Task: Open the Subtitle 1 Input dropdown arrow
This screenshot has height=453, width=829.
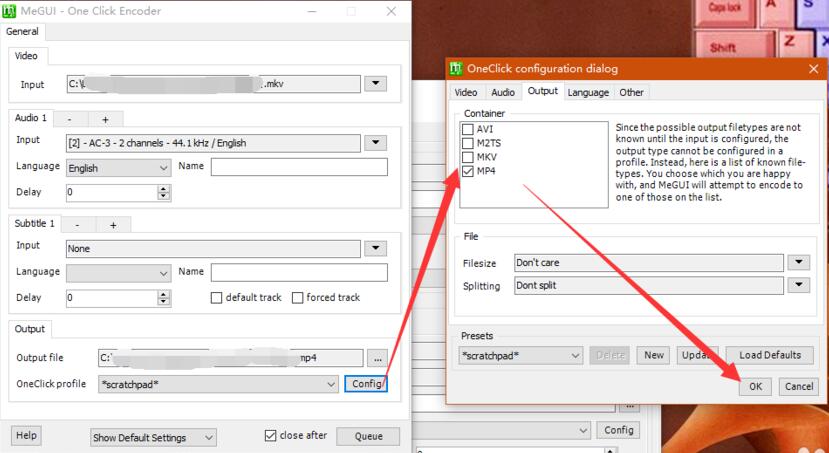Action: tap(375, 248)
